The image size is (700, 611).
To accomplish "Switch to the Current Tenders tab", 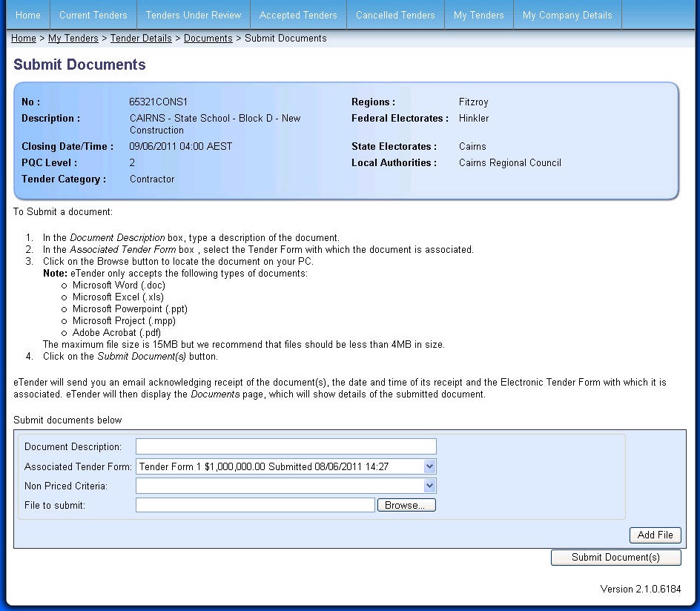I will (x=93, y=14).
